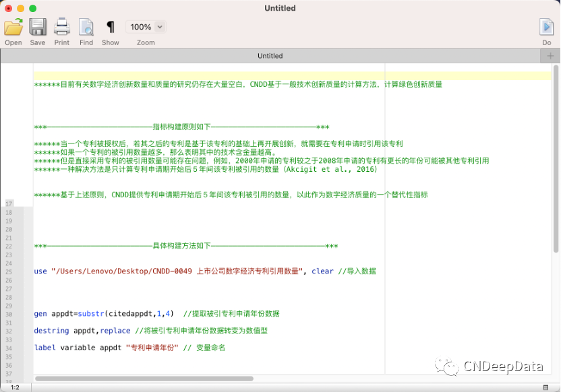The image size is (561, 392).
Task: Click the '专利申请年份' label string
Action: [152, 348]
